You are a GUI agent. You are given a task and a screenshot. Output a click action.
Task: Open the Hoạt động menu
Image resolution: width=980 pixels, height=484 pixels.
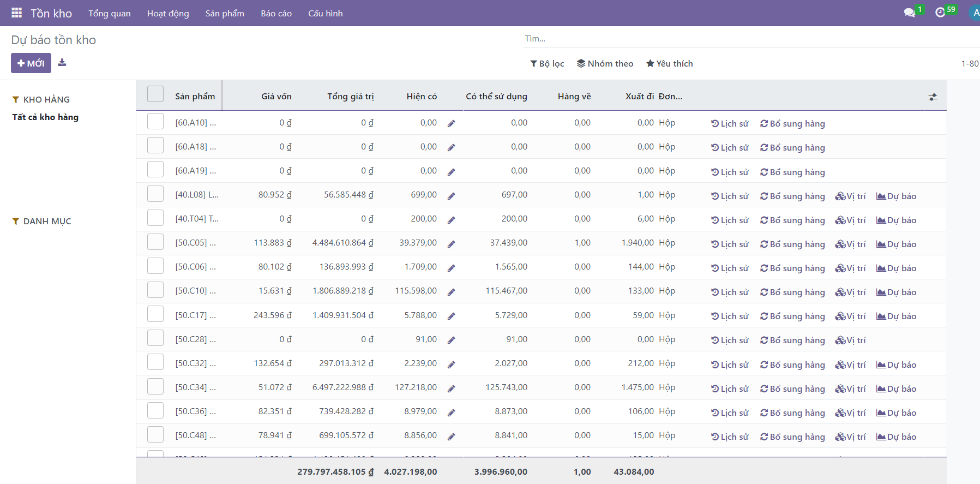[x=168, y=13]
